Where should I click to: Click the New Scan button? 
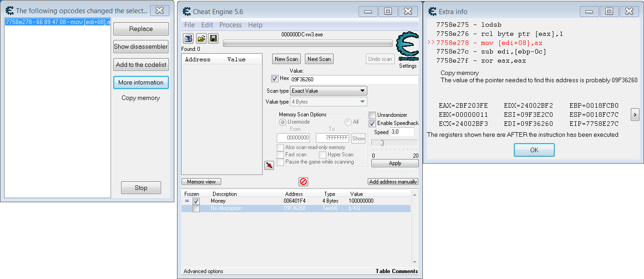pos(287,59)
